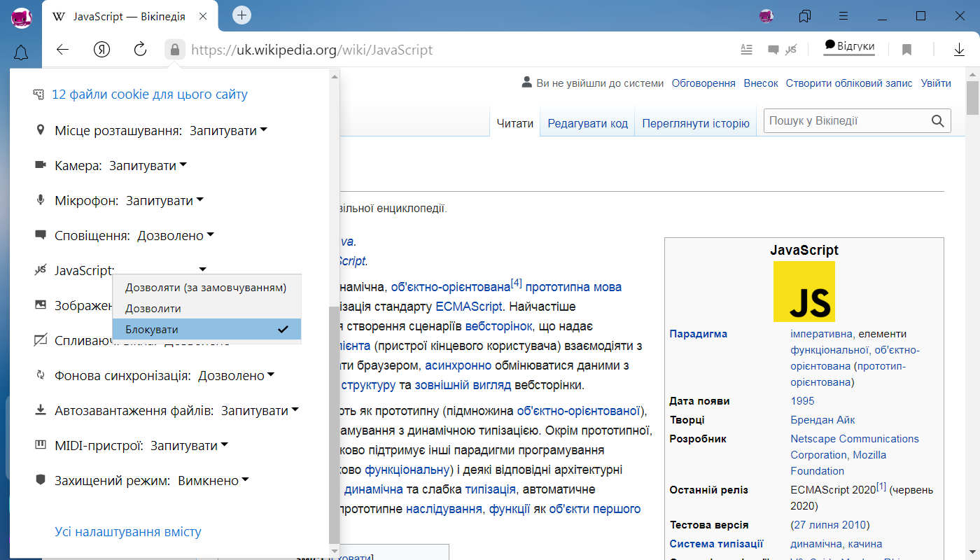980x560 pixels.
Task: Open the Брендан Айк link
Action: (x=822, y=420)
